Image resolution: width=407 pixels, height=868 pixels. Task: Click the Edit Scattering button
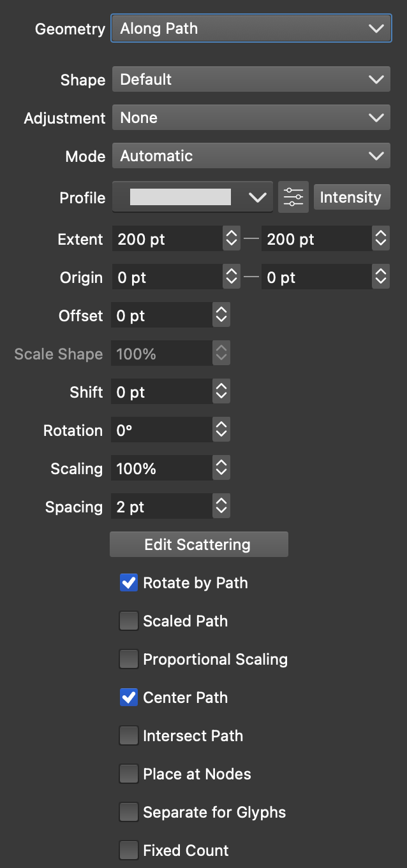click(198, 544)
